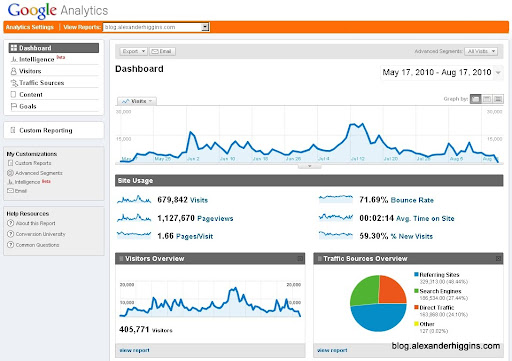Click the Visitors person icon
Viewport: 512px width, 361px height.
click(x=14, y=71)
